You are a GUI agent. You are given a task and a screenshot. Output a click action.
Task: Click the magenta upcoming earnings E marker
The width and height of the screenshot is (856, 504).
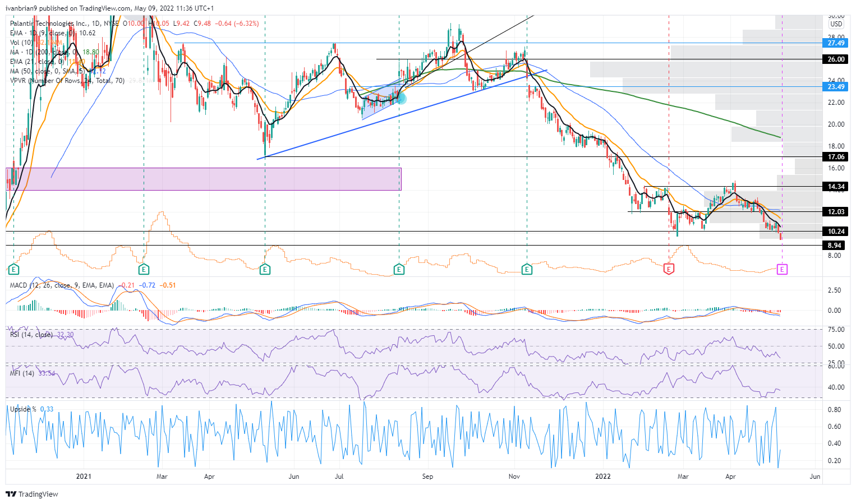[782, 270]
